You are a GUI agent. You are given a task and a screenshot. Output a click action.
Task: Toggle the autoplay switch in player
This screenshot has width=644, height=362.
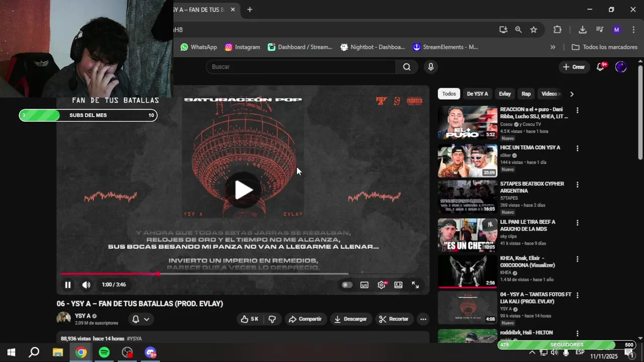346,285
